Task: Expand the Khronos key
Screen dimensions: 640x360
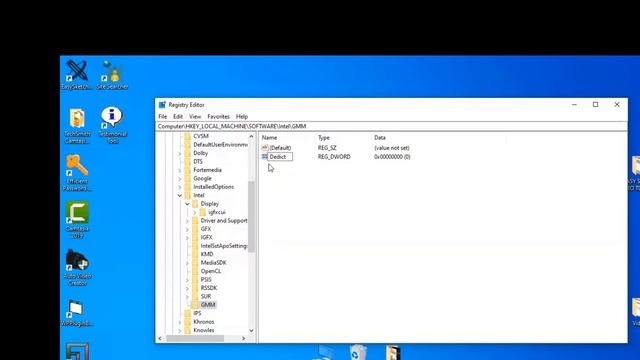Action: (x=180, y=322)
